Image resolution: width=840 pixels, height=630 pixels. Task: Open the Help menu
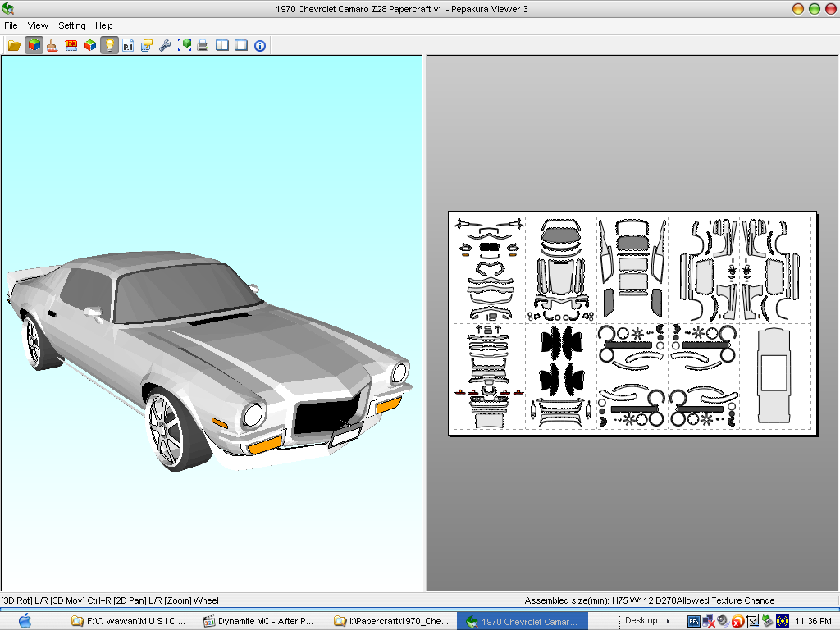pos(104,25)
